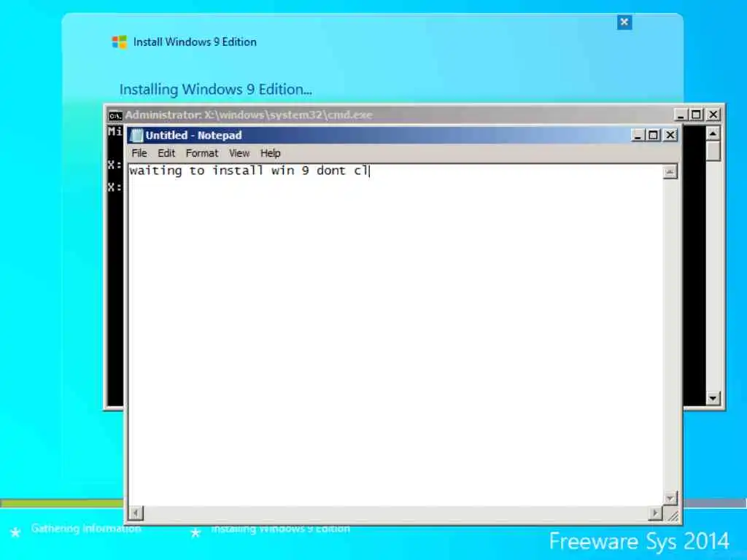Click Notepad vertical scrollbar up arrow
747x560 pixels.
tap(670, 172)
